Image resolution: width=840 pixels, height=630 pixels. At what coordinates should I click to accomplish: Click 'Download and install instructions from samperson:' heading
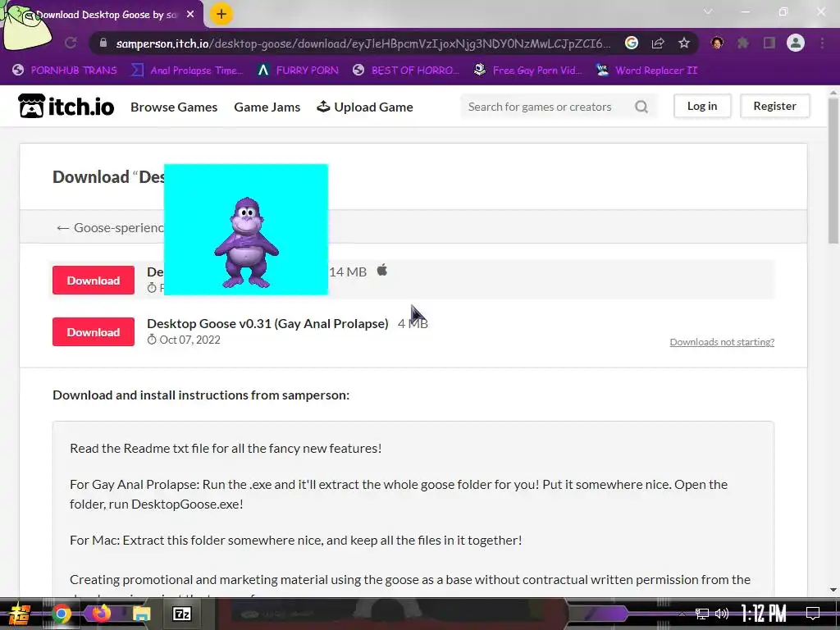pos(201,395)
